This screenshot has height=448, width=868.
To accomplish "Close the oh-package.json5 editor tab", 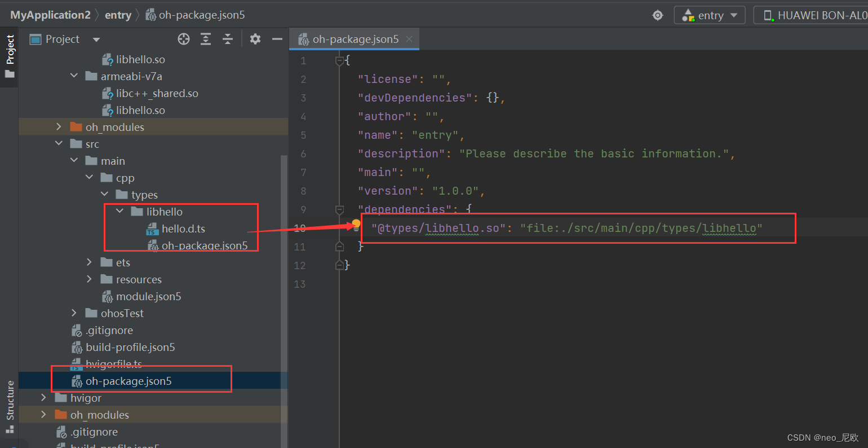I will (x=409, y=39).
